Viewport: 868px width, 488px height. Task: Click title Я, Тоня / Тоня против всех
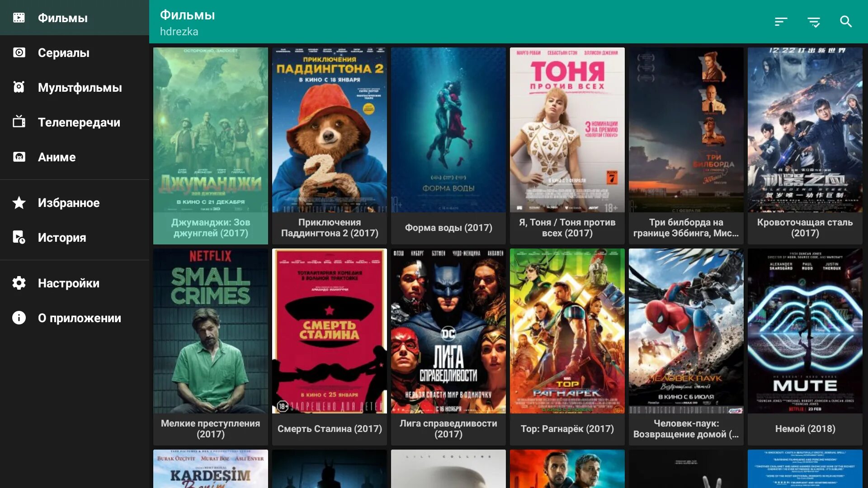(567, 228)
